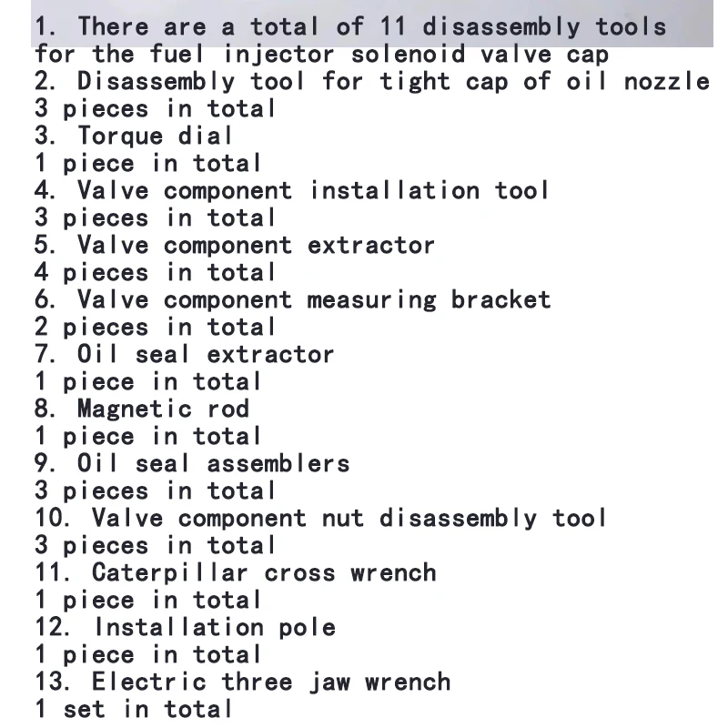Select "6. Valve component measuring bracket" line
The height and width of the screenshot is (728, 728).
point(292,299)
